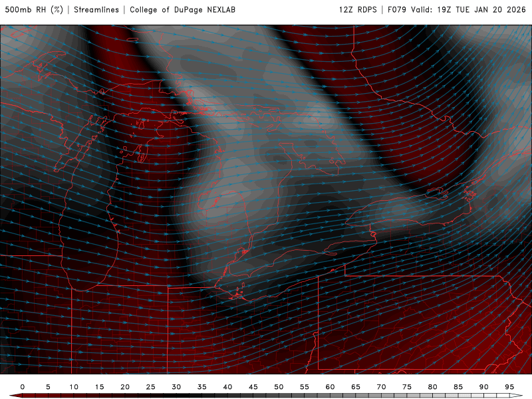The width and height of the screenshot is (532, 399).
Task: Click the 20 label on the color scale
Action: (x=125, y=387)
